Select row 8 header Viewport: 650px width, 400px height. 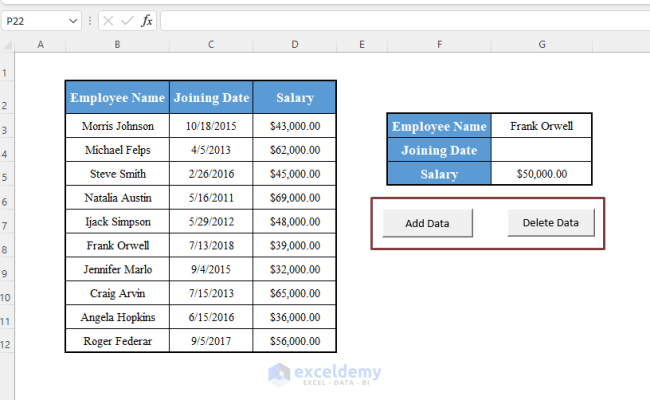pyautogui.click(x=7, y=245)
